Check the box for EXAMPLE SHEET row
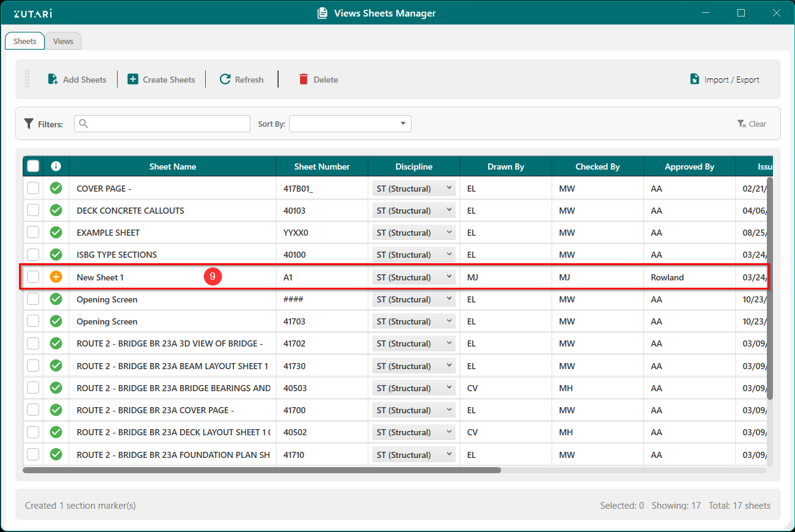This screenshot has width=795, height=532. 33,233
